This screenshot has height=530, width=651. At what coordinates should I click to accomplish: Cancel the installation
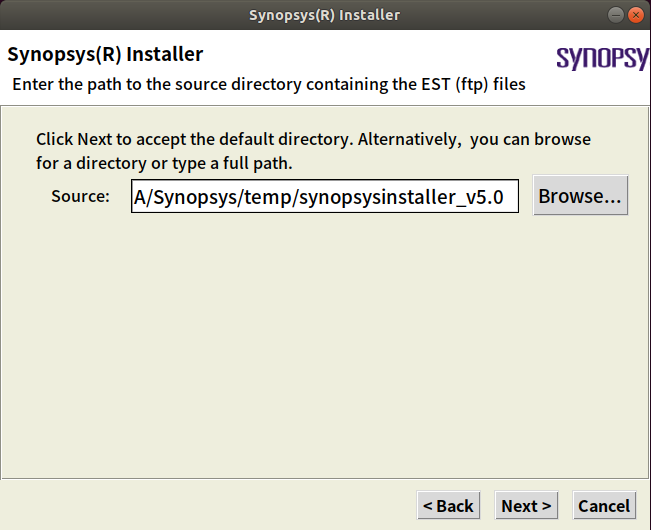[x=604, y=506]
